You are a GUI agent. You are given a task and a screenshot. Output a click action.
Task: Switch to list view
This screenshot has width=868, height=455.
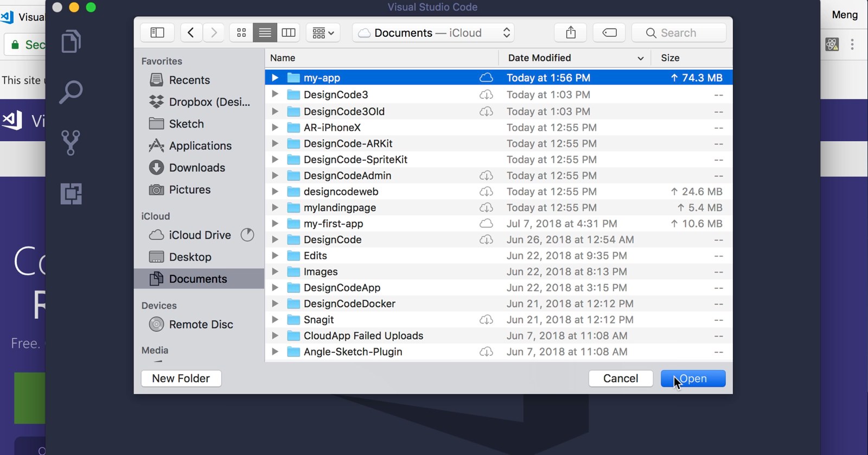(265, 33)
